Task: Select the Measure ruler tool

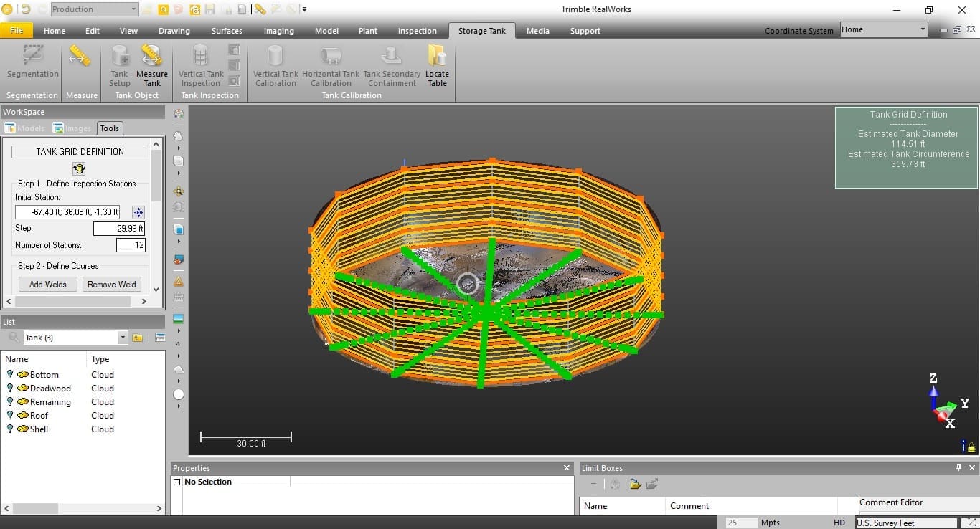Action: point(80,57)
